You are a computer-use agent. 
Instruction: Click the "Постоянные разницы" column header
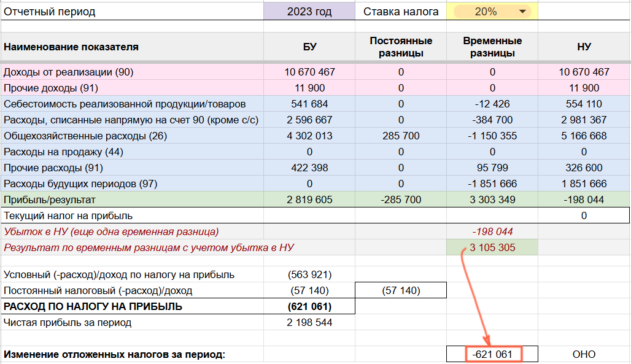point(401,47)
